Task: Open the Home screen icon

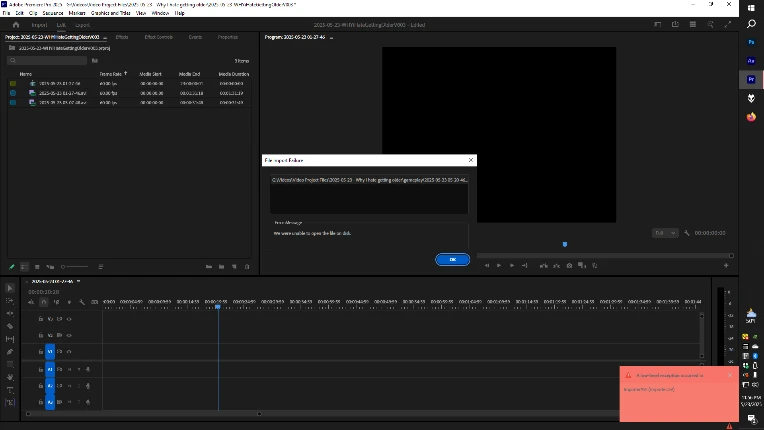Action: coord(16,25)
